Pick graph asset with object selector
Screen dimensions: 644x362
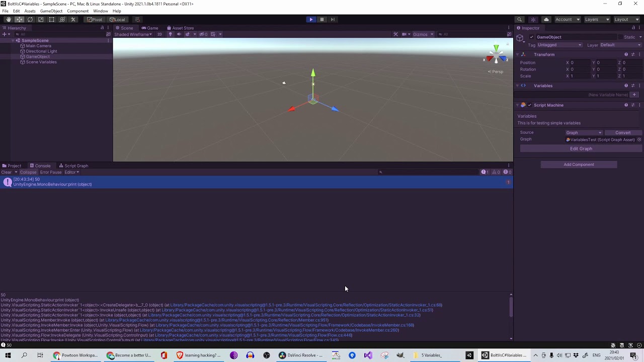coord(639,140)
